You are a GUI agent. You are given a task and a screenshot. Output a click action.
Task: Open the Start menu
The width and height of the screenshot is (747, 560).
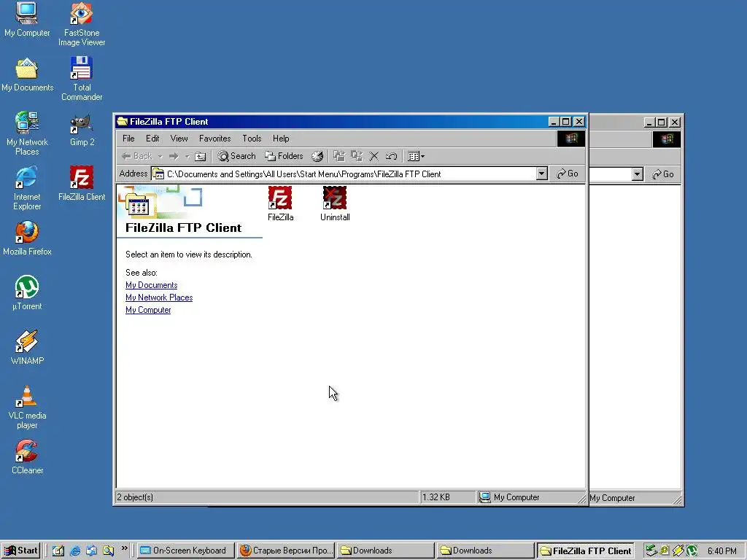tap(20, 551)
